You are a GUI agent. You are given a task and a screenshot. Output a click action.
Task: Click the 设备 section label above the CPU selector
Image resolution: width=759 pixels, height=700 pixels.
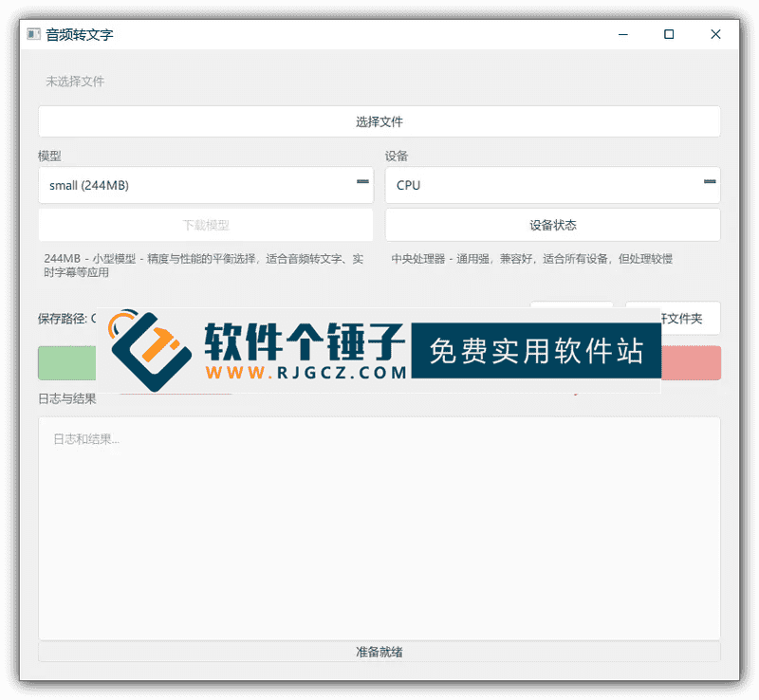point(395,156)
